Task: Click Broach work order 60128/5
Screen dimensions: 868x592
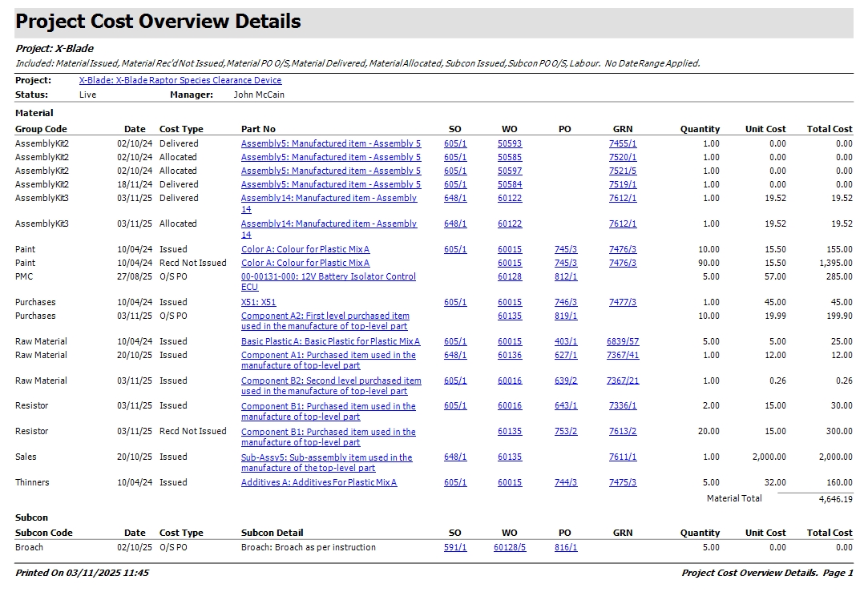Action: (x=510, y=548)
